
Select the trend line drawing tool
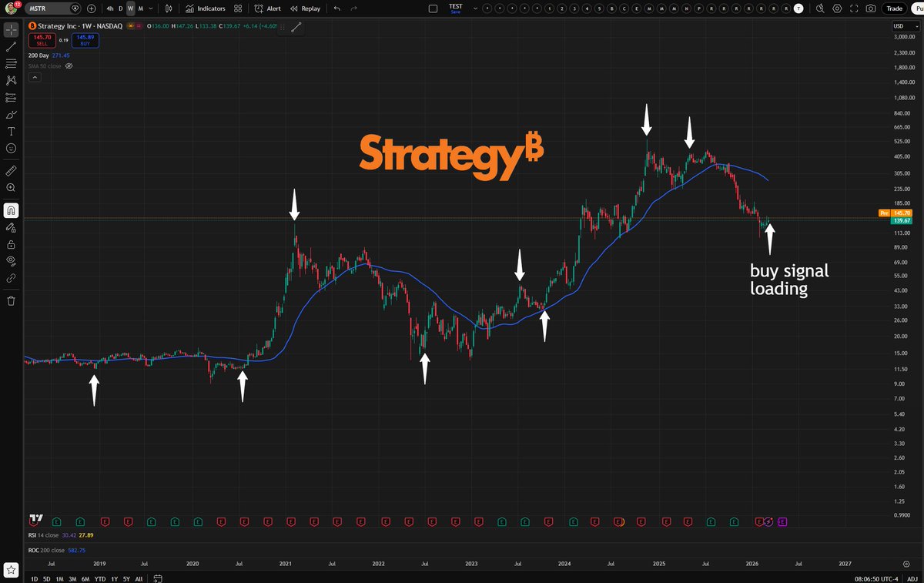(x=12, y=46)
